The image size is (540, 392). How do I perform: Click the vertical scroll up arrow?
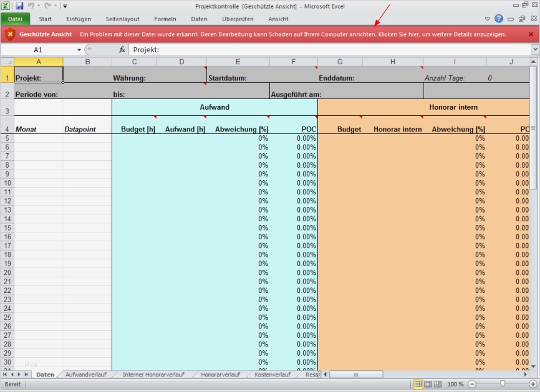coord(533,62)
